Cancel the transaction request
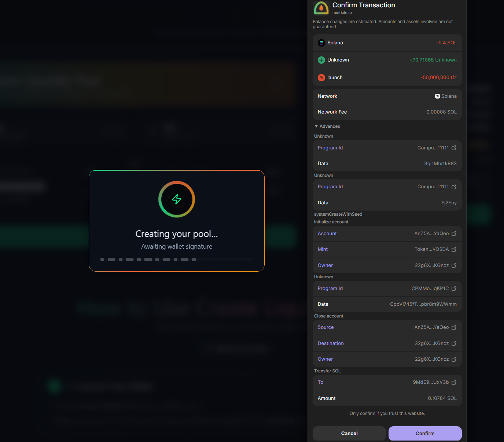This screenshot has height=442, width=504. (x=349, y=433)
